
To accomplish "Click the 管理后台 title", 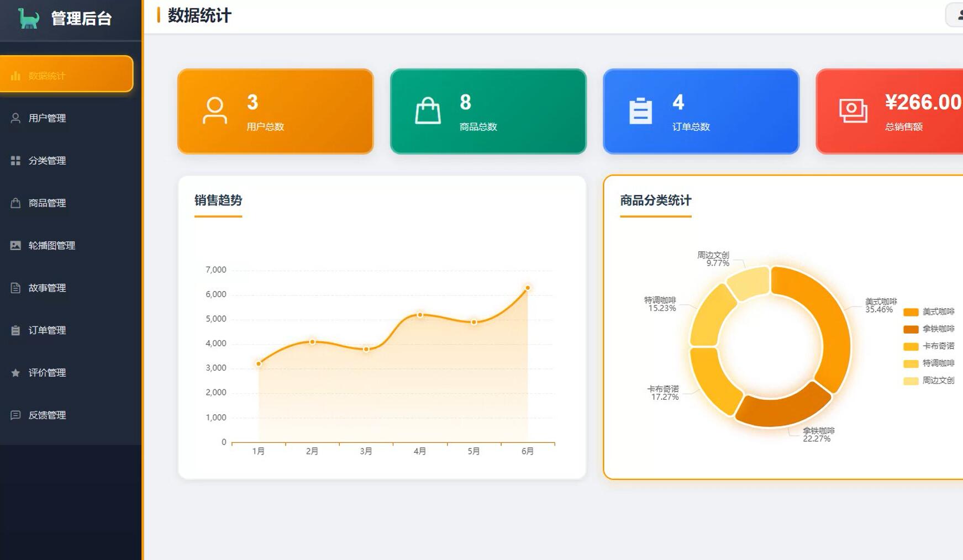I will pos(81,18).
